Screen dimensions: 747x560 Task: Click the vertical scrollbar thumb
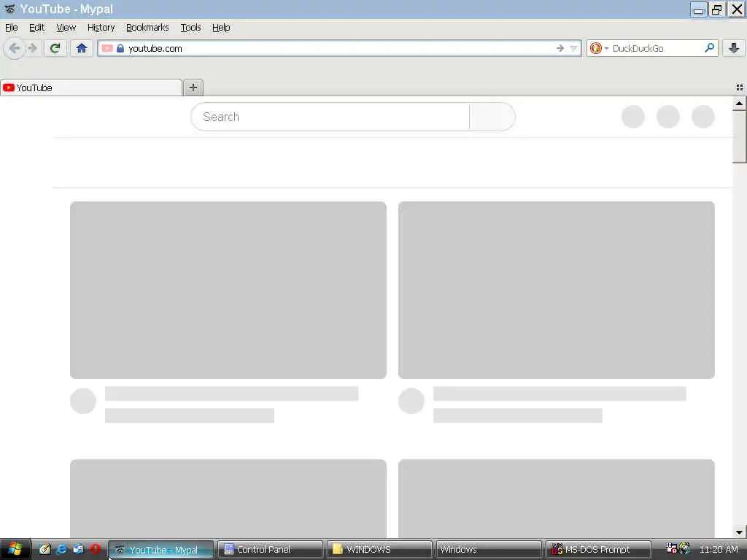(x=739, y=136)
